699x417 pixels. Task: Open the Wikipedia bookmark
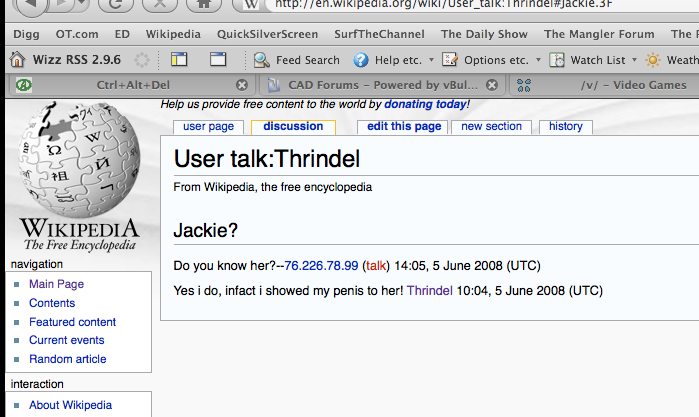pos(173,34)
